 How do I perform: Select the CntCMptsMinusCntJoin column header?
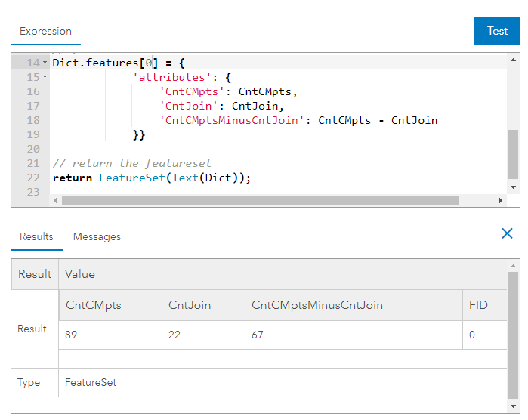pyautogui.click(x=317, y=305)
